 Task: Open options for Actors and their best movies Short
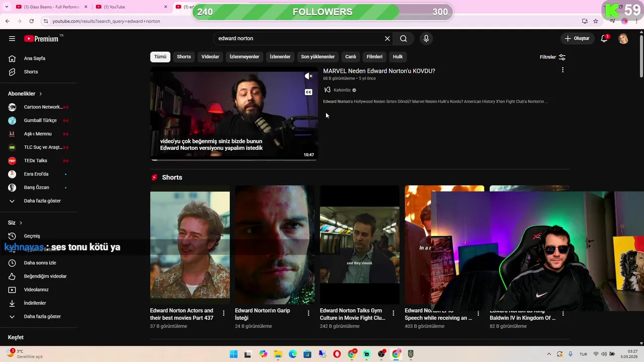(x=224, y=313)
